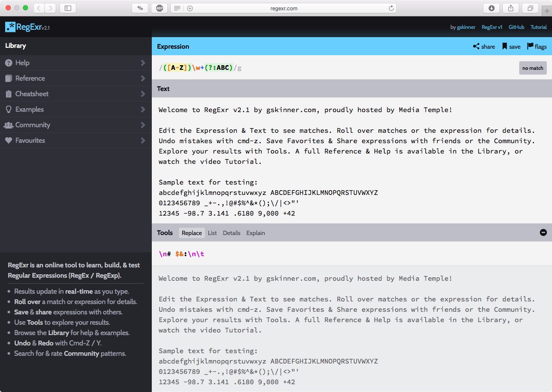This screenshot has height=392, width=552.
Task: Open the GitHub link
Action: click(516, 27)
